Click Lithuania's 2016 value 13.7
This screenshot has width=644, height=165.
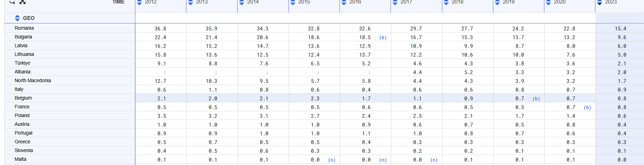[365, 55]
